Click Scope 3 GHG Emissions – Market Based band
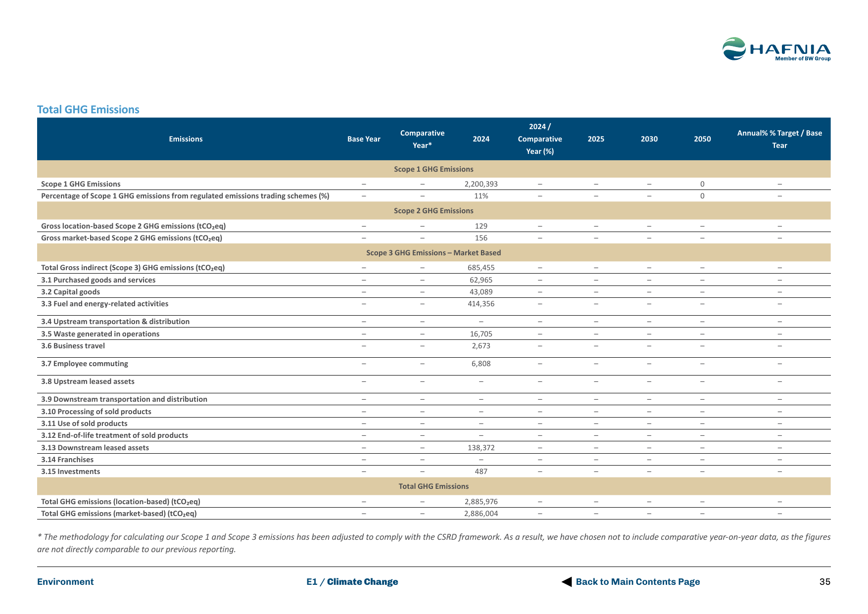 (434, 253)
